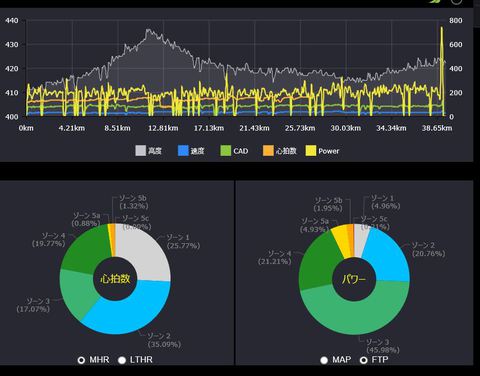Click the 800 power axis value

[456, 20]
